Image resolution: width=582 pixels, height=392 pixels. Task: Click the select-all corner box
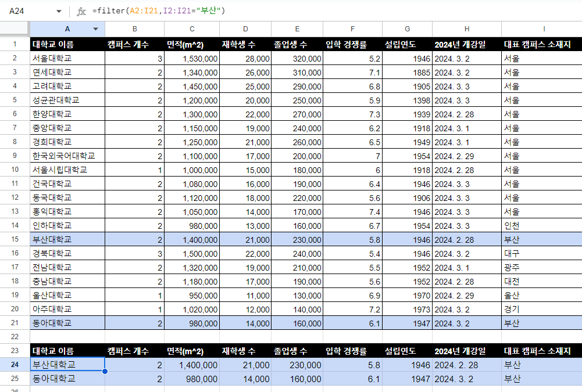pos(15,29)
